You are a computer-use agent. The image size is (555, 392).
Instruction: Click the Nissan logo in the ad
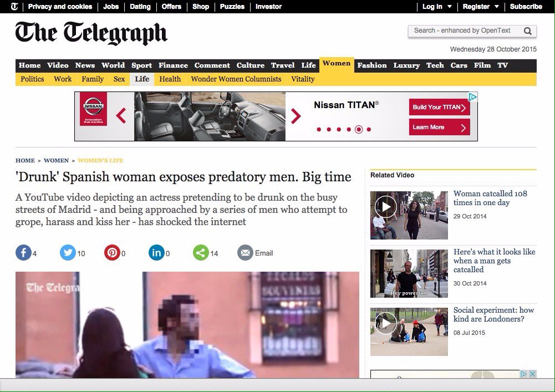(x=94, y=109)
